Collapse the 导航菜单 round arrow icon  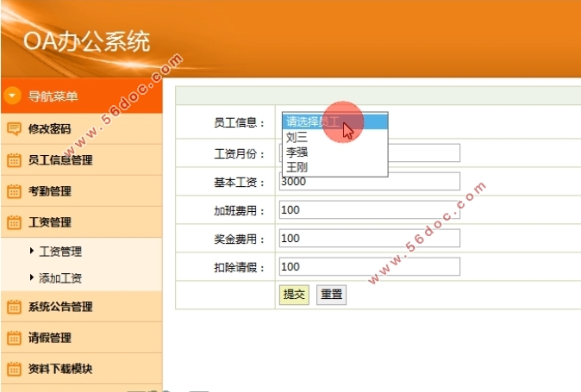coord(12,96)
